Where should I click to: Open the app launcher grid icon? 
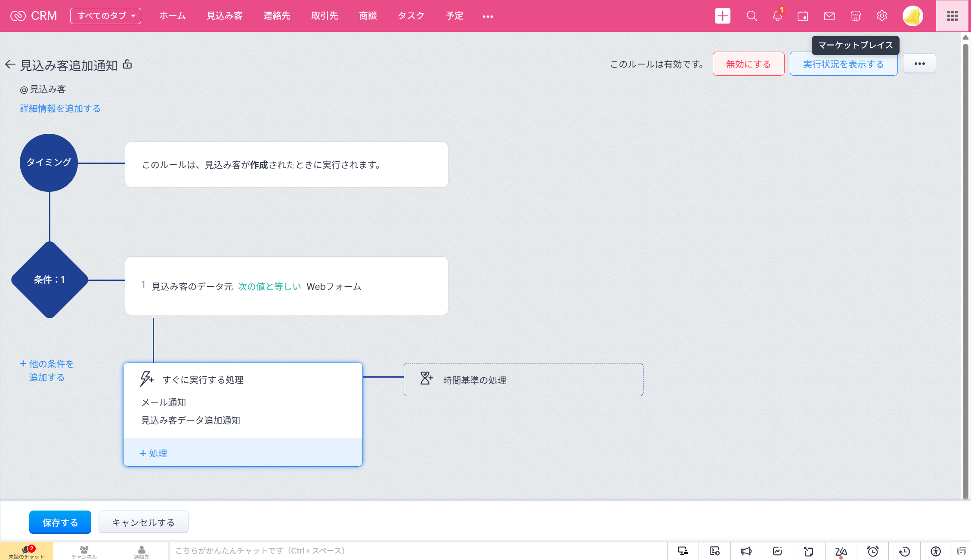click(952, 16)
